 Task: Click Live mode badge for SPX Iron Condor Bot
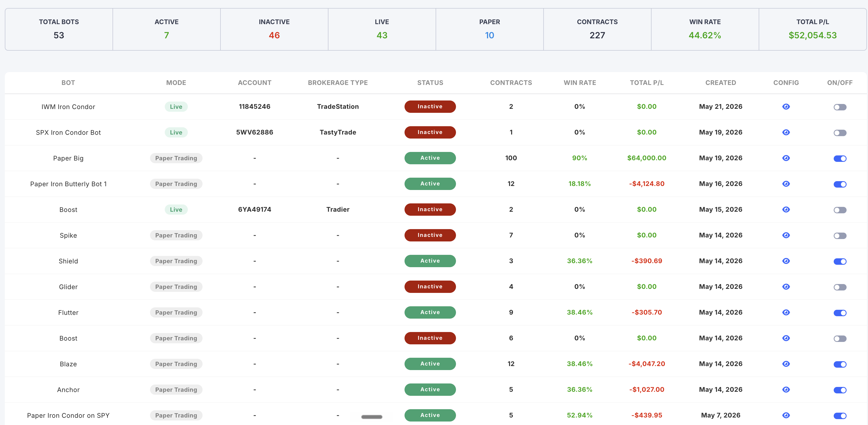pyautogui.click(x=176, y=132)
